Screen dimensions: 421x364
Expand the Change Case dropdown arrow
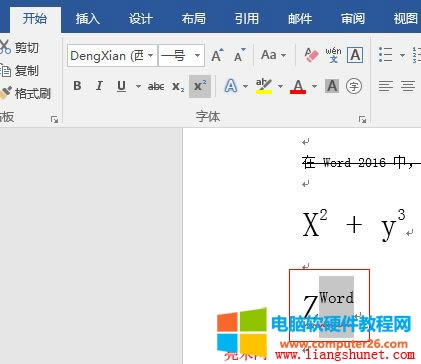coord(283,55)
